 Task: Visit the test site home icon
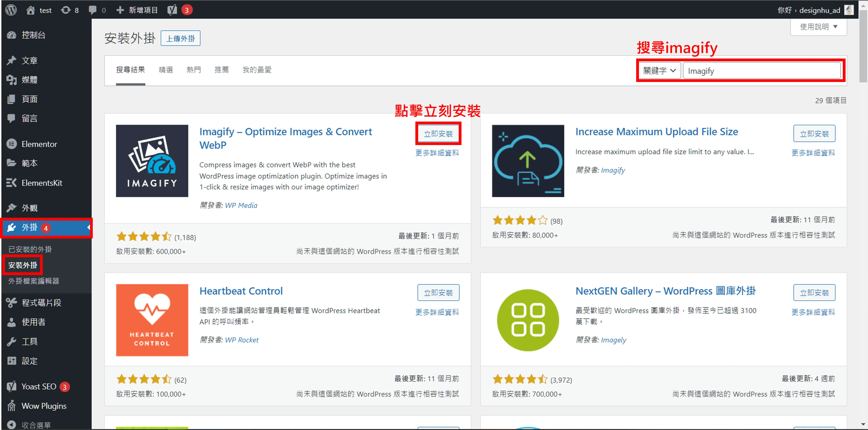tap(30, 10)
